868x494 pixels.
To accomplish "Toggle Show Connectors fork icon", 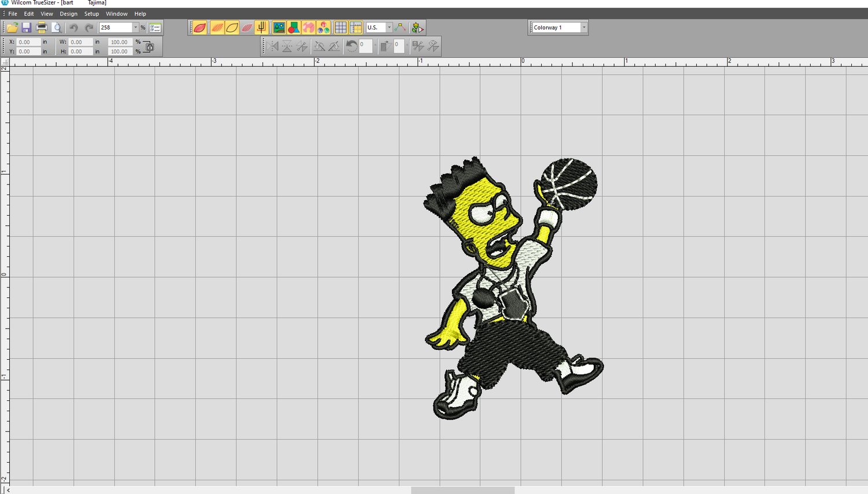I will [x=262, y=27].
